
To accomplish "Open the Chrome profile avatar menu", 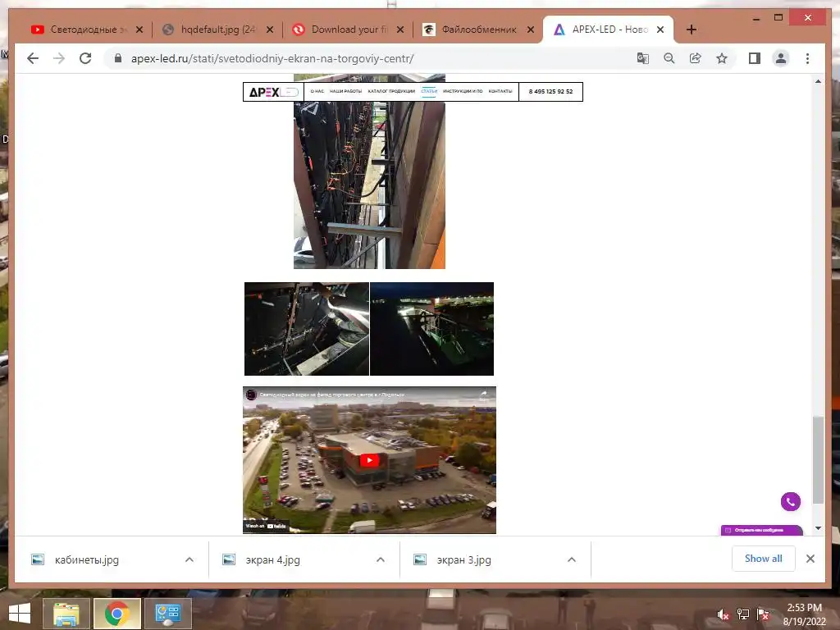I will coord(781,58).
